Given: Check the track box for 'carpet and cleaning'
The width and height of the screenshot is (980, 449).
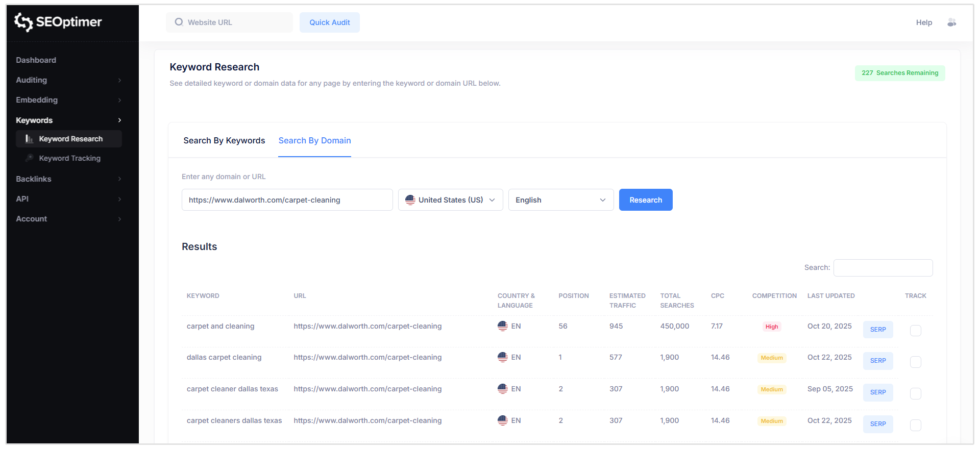Looking at the screenshot, I should coord(915,331).
